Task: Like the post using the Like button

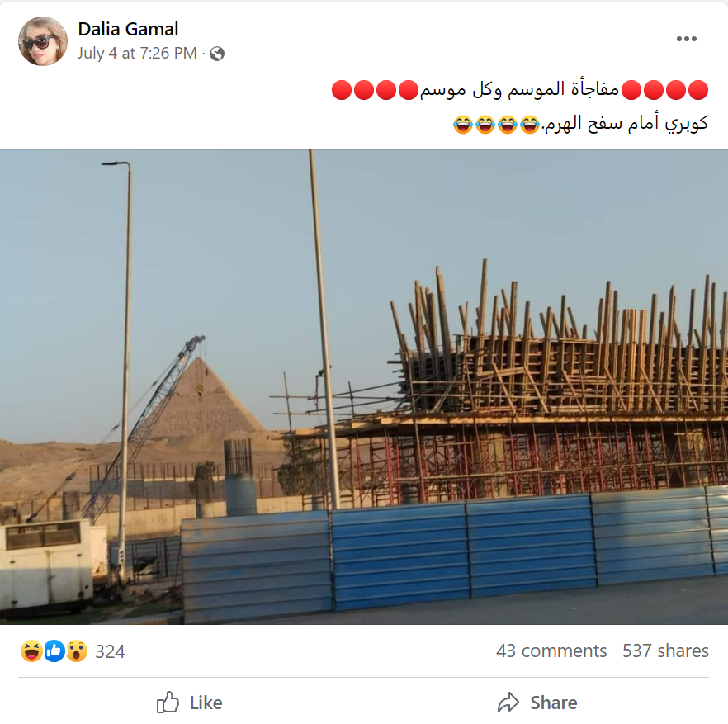Action: click(190, 703)
